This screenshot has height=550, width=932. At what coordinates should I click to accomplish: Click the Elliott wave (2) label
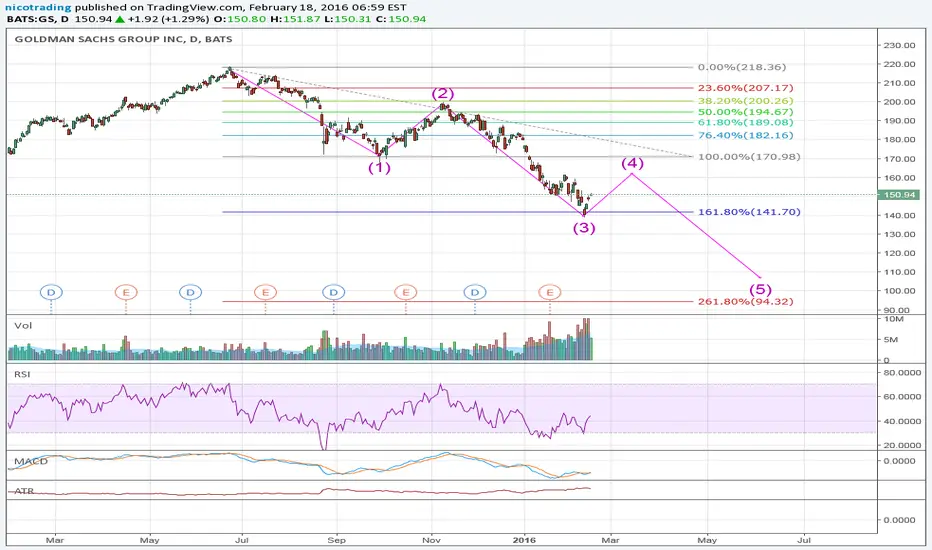tap(443, 93)
